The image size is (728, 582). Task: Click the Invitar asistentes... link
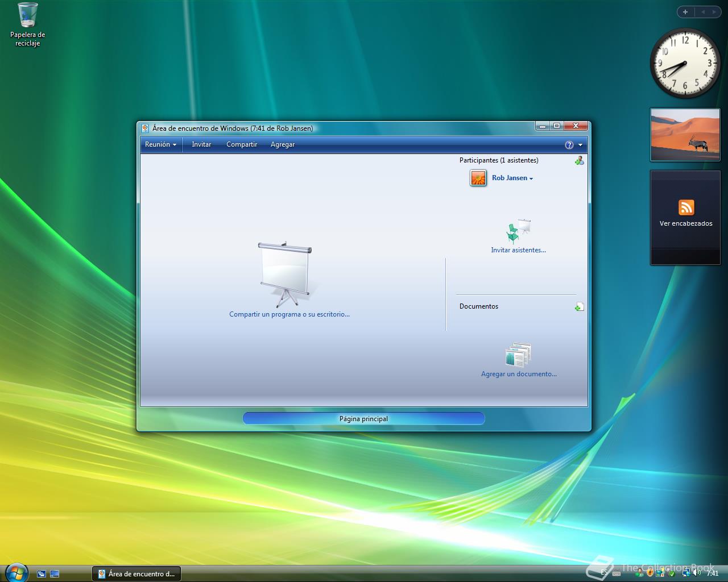pyautogui.click(x=518, y=250)
